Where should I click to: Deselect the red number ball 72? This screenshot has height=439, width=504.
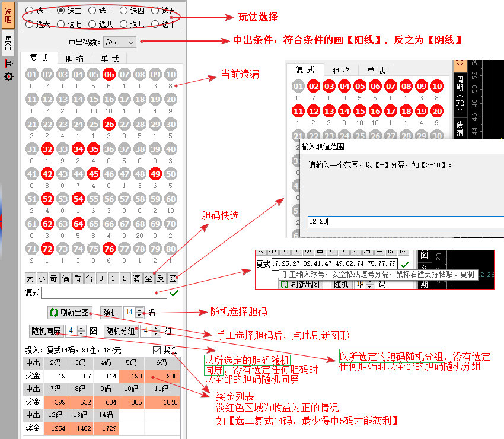click(x=47, y=249)
